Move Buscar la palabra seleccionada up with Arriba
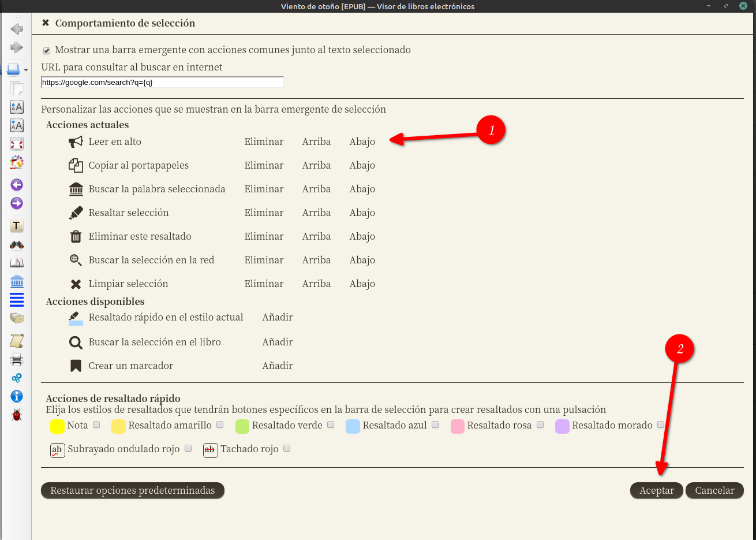The image size is (756, 540). coord(317,189)
